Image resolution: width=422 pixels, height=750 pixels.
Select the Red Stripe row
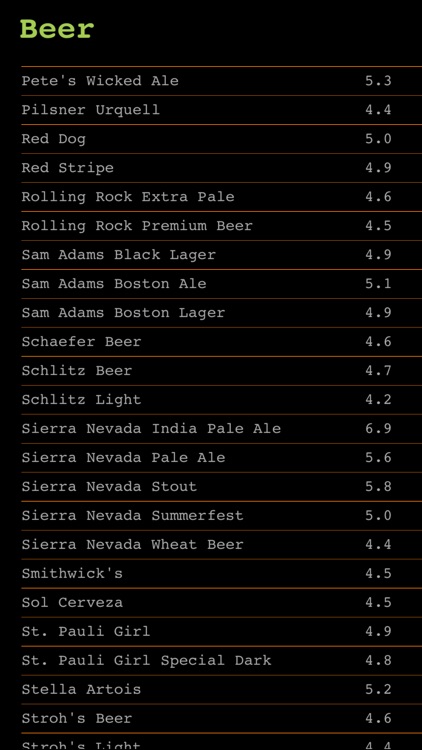click(x=222, y=168)
